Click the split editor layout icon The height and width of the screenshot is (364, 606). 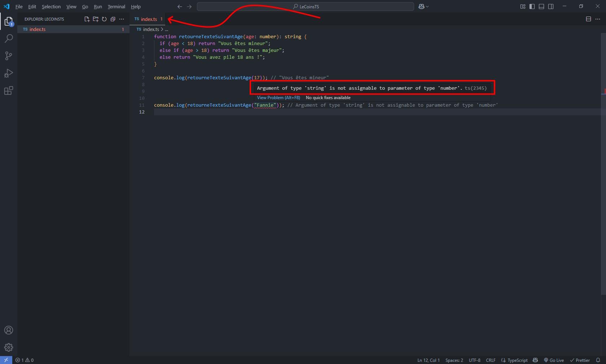[x=588, y=19]
